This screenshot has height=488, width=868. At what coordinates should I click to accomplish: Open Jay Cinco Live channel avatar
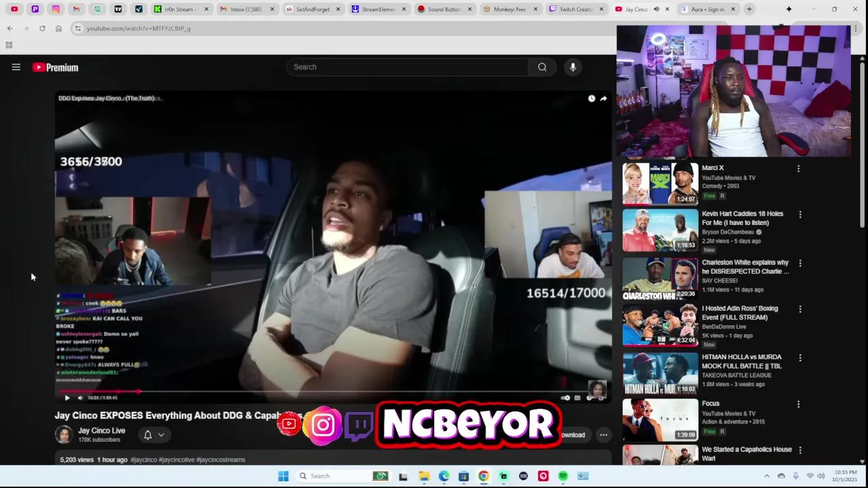(x=64, y=434)
